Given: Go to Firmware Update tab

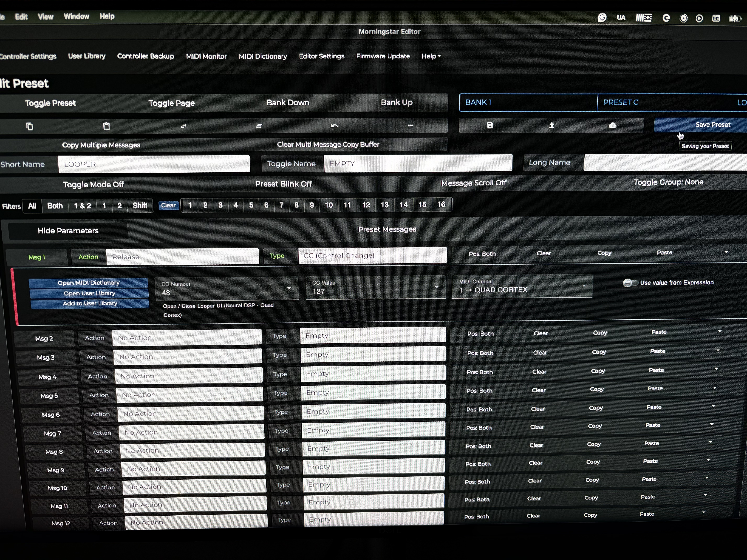Looking at the screenshot, I should tap(383, 56).
